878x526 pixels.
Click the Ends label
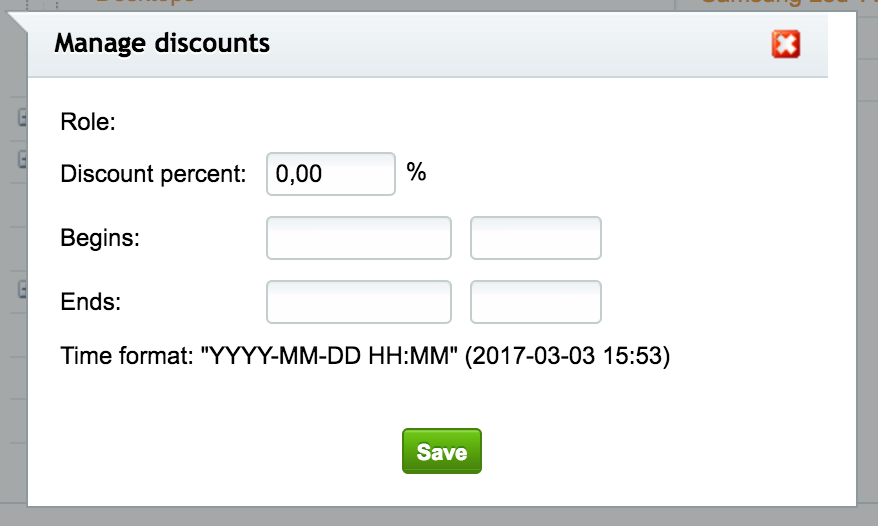pos(91,302)
